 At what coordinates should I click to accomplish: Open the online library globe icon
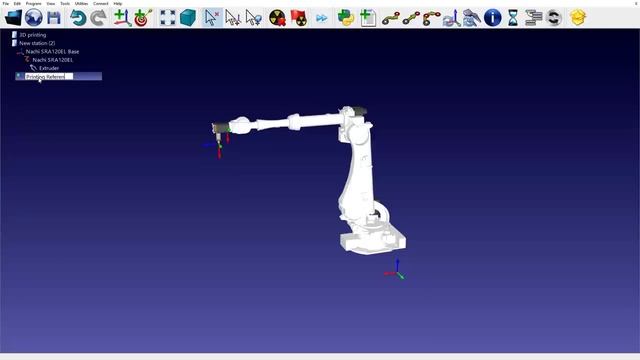33,18
